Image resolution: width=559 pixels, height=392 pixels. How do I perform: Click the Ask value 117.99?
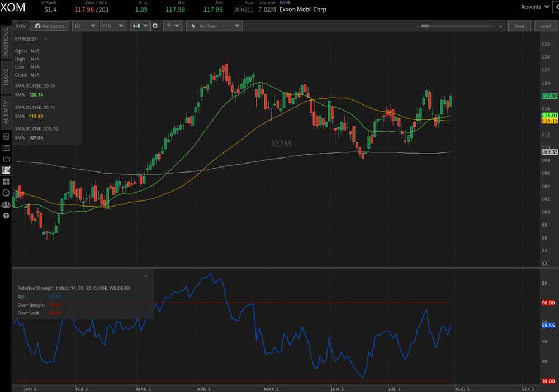tap(213, 9)
